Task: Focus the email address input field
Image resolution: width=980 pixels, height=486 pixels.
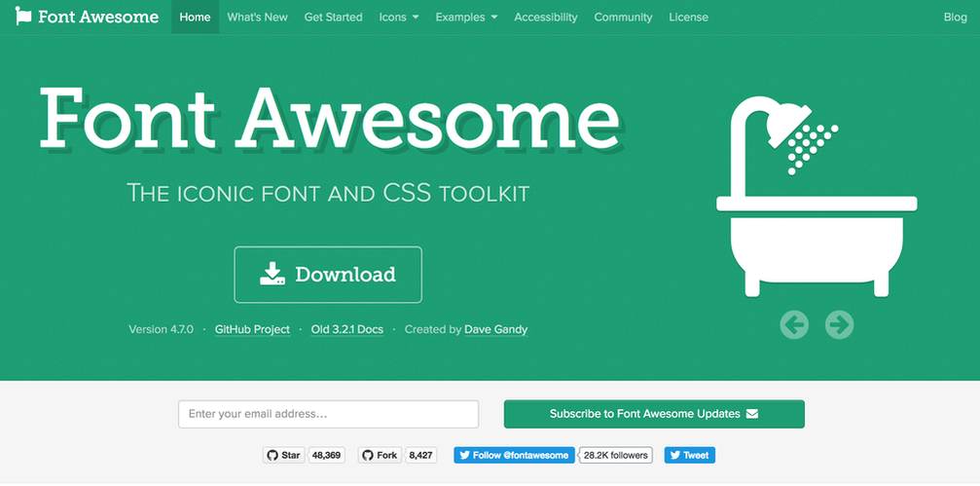Action: 328,414
